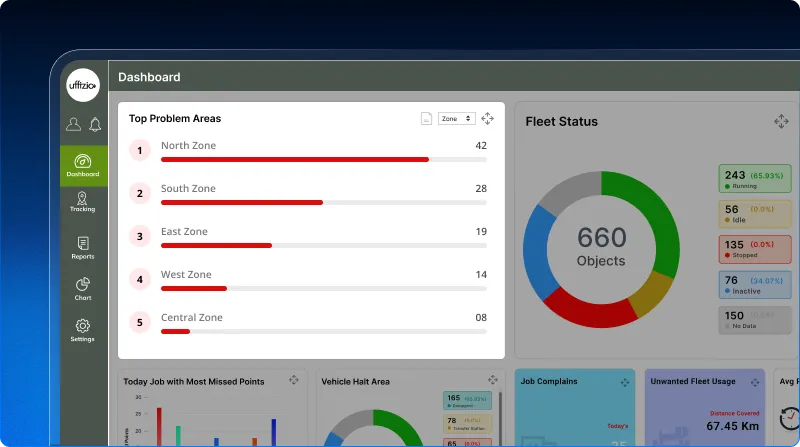The width and height of the screenshot is (800, 447).
Task: Open Reports in the sidebar
Action: pyautogui.click(x=83, y=248)
